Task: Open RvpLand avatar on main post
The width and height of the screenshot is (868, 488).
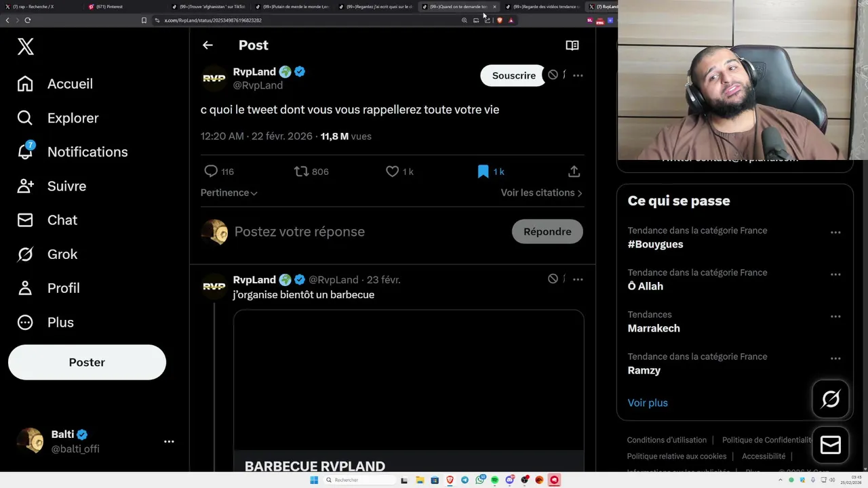Action: pos(214,79)
